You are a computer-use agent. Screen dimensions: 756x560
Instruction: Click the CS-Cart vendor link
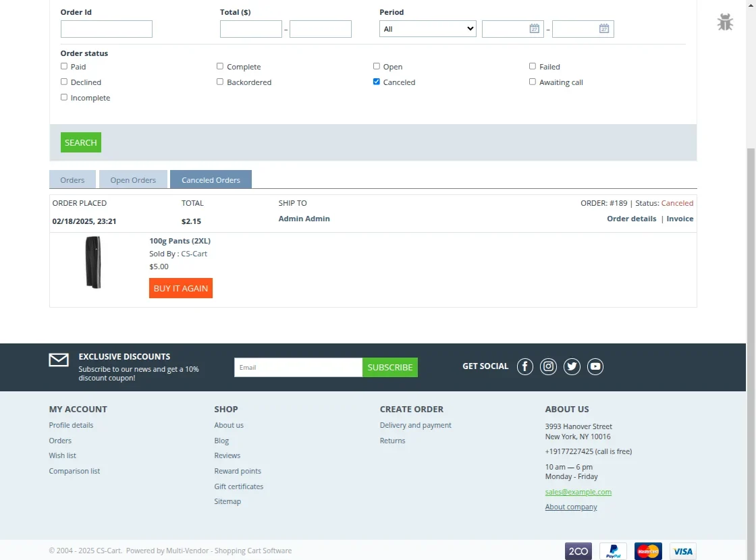point(194,254)
